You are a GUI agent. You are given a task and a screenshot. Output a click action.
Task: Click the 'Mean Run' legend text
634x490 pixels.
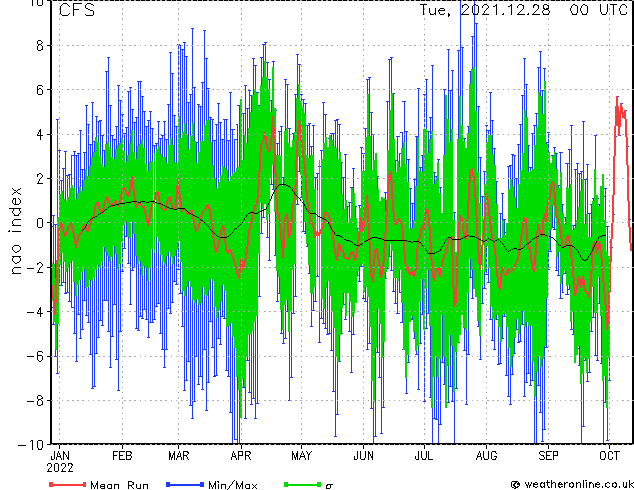point(120,485)
